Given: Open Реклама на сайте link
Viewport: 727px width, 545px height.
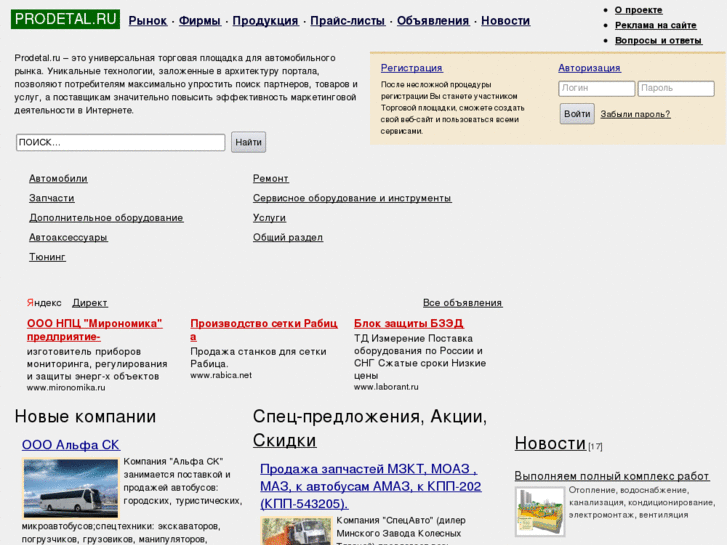Looking at the screenshot, I should coord(656,26).
